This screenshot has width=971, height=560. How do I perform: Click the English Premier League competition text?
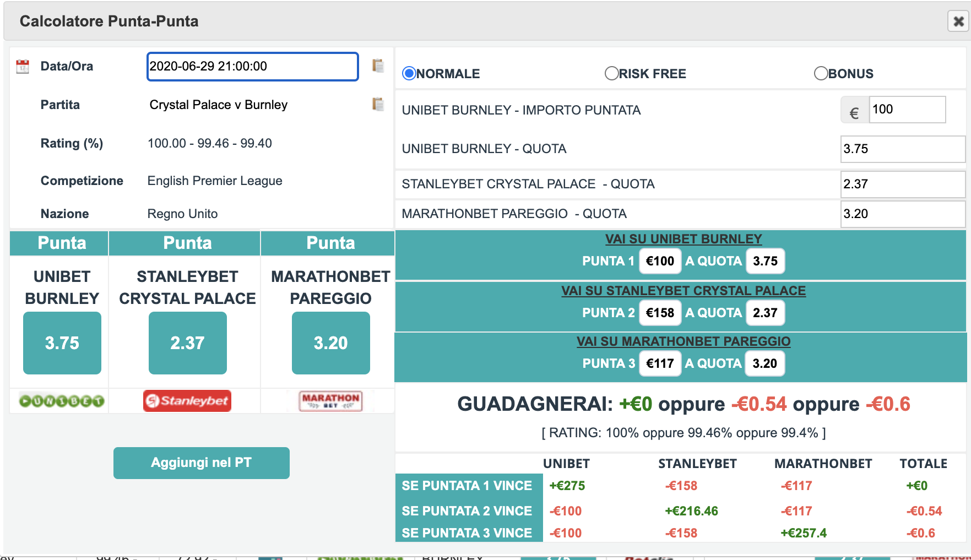tap(215, 181)
